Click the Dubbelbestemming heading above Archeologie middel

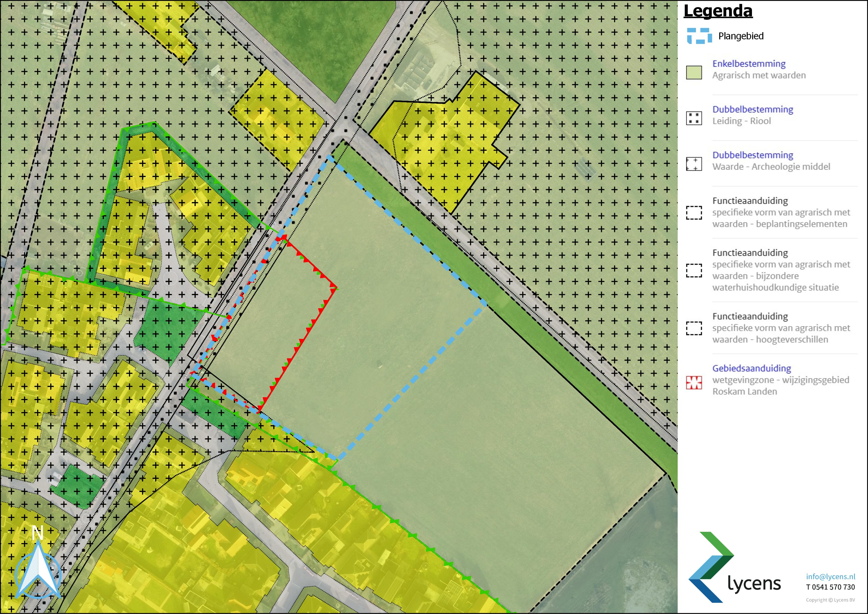753,155
